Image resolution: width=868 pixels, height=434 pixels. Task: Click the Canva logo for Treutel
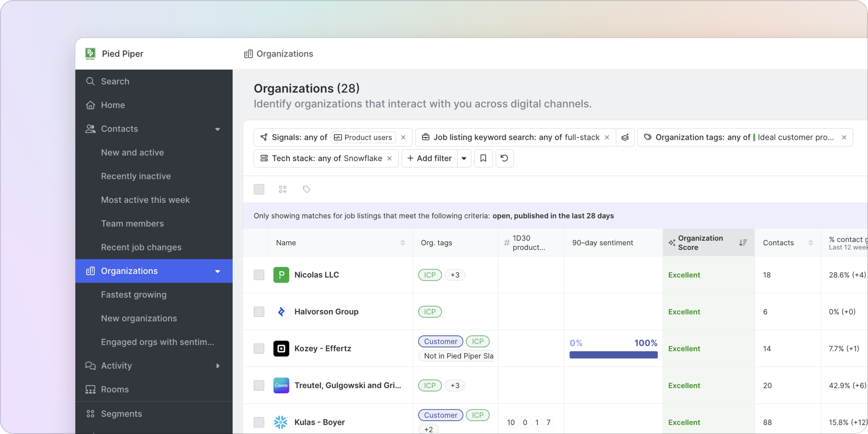[281, 386]
